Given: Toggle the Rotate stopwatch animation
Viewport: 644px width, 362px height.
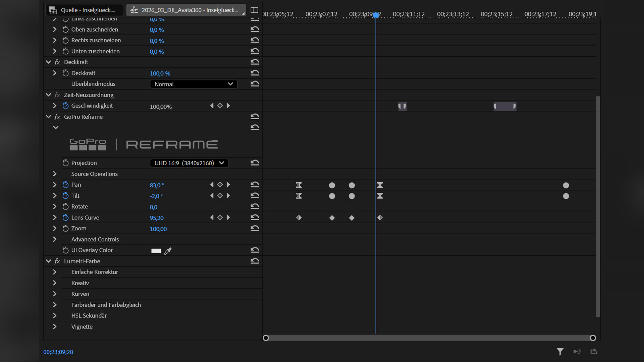Looking at the screenshot, I should [65, 207].
